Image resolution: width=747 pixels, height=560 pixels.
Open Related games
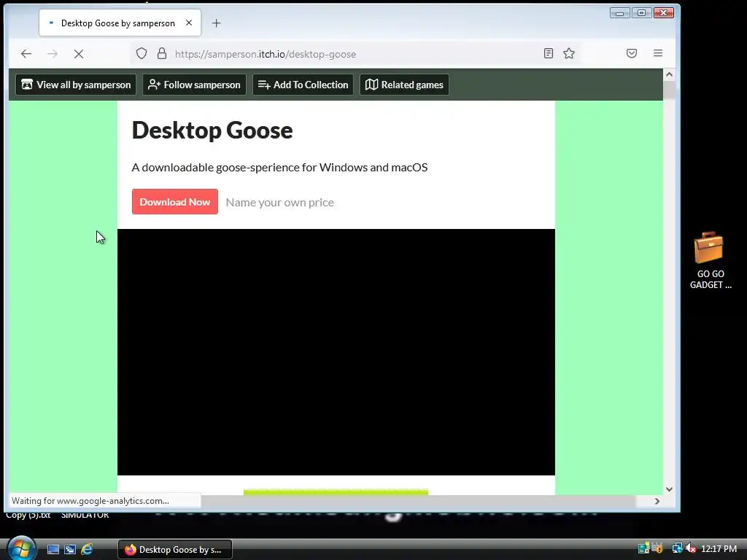coord(404,85)
